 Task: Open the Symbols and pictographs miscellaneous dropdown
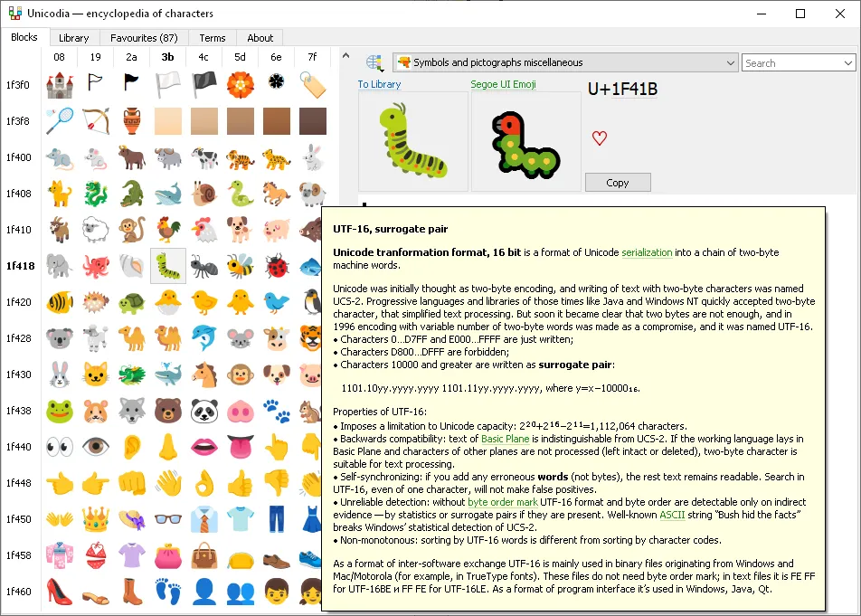point(565,62)
